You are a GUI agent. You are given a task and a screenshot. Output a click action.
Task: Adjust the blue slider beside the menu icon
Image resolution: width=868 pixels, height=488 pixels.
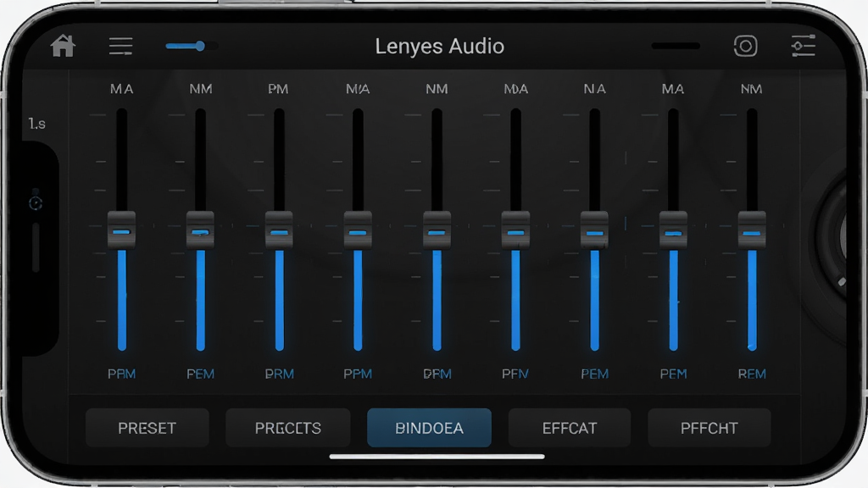[192, 46]
